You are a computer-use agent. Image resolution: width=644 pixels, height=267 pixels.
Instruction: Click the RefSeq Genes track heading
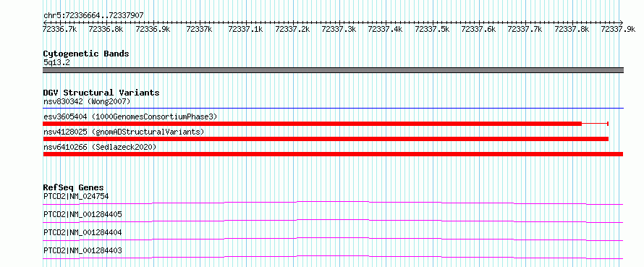coord(74,187)
